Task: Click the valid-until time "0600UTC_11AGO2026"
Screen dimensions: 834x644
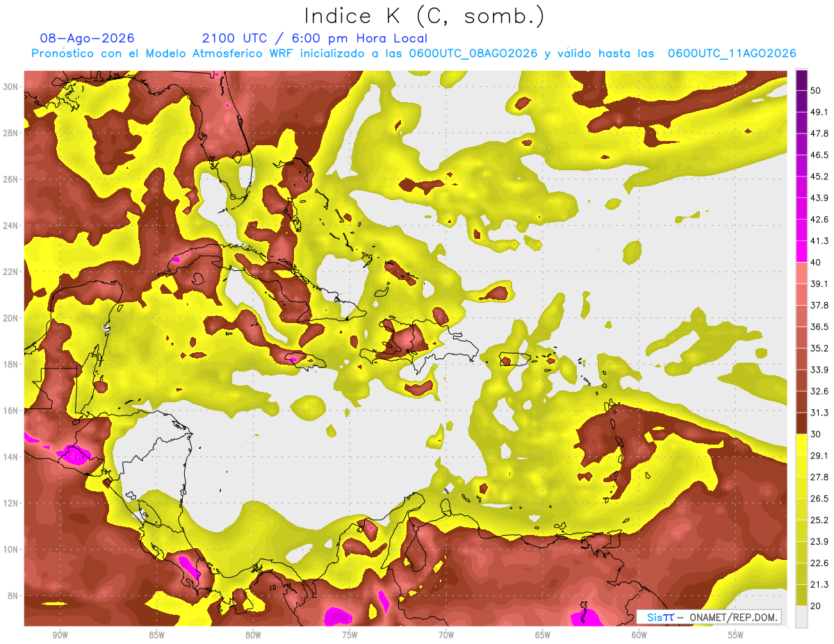Action: 732,53
